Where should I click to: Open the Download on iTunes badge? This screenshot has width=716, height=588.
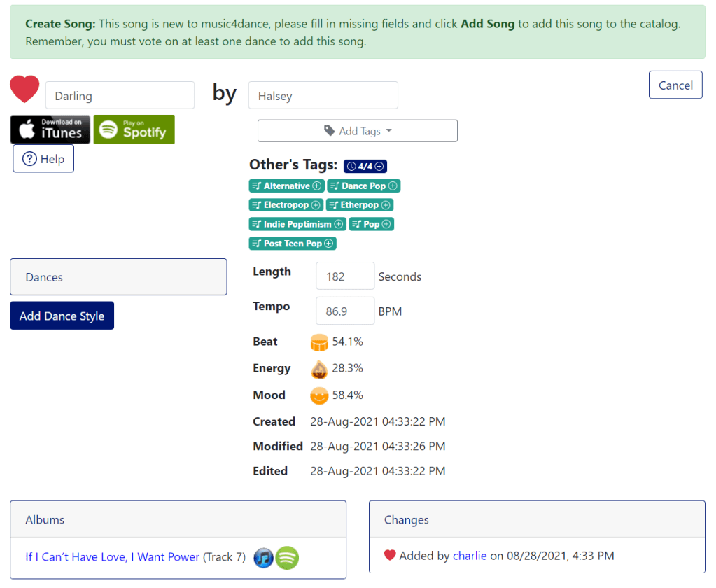pos(50,129)
